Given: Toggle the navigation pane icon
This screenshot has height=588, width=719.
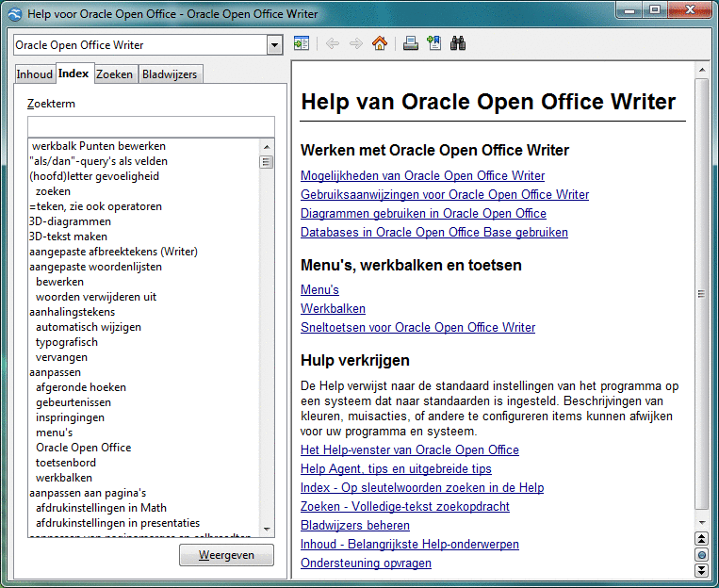Looking at the screenshot, I should (302, 44).
